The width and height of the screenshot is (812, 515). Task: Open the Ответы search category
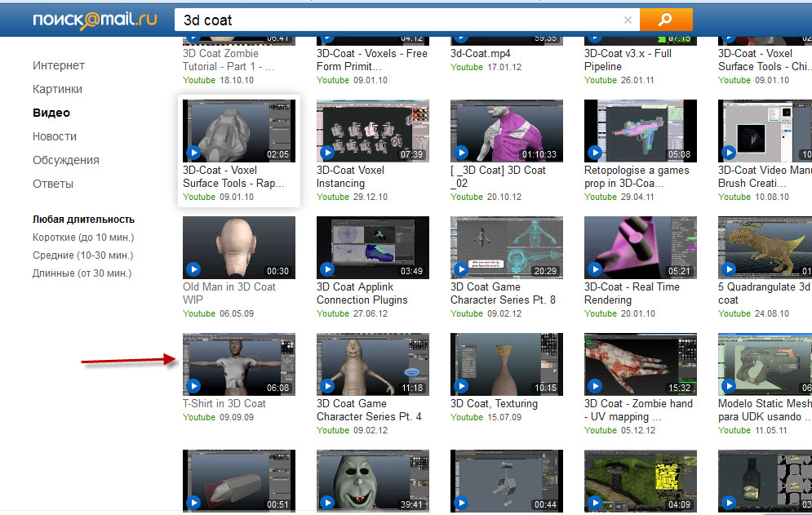coord(53,184)
